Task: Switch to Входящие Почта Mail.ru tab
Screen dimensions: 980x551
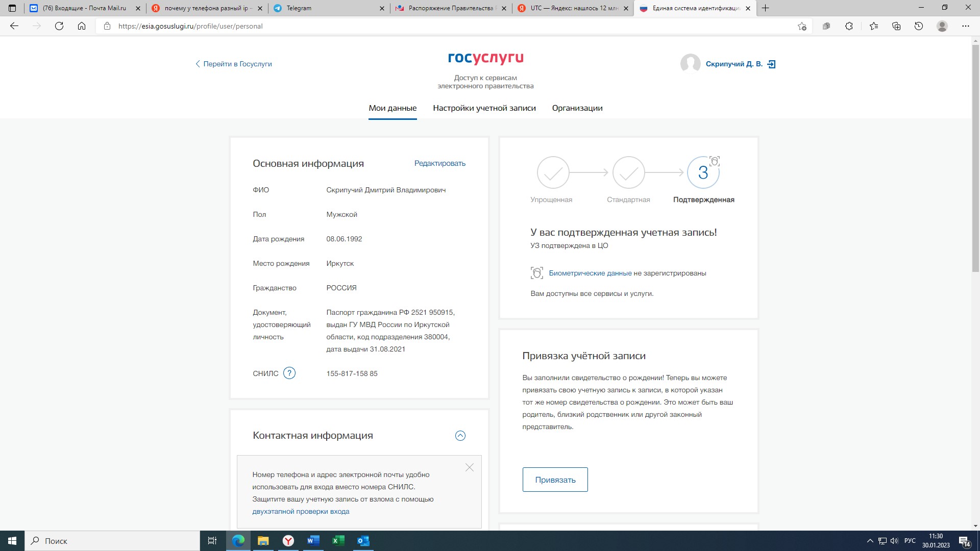Action: click(x=85, y=8)
